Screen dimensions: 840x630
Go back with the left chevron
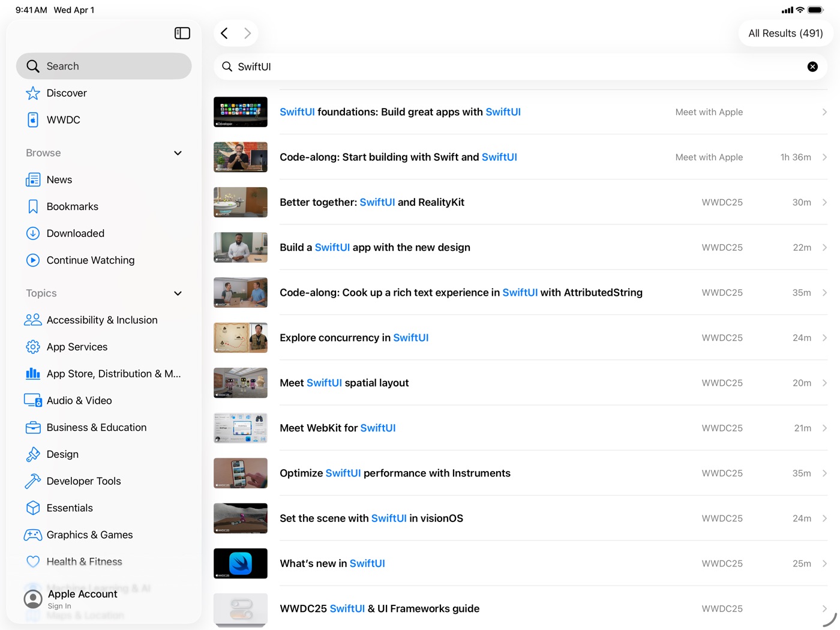click(224, 34)
